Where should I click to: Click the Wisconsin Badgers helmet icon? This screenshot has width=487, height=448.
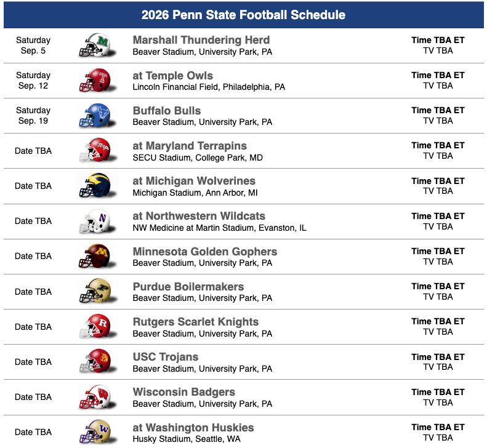point(94,397)
